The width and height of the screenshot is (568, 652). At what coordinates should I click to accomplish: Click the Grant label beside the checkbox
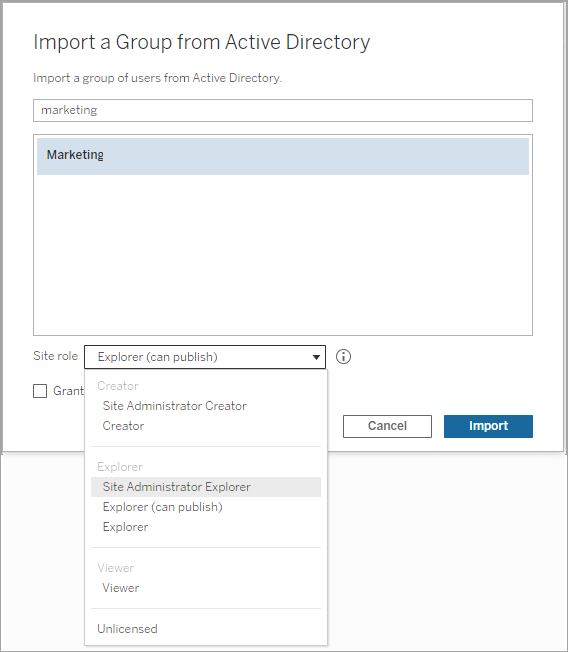[x=68, y=391]
